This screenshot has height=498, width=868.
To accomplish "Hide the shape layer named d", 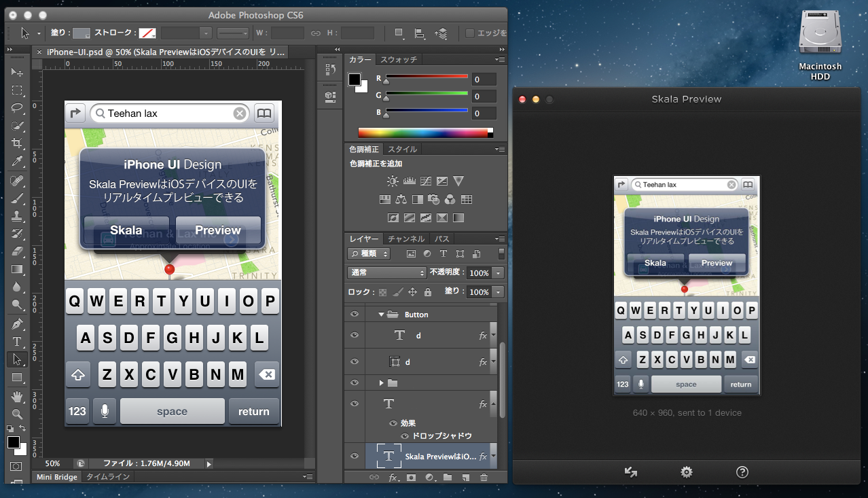I will coord(354,362).
